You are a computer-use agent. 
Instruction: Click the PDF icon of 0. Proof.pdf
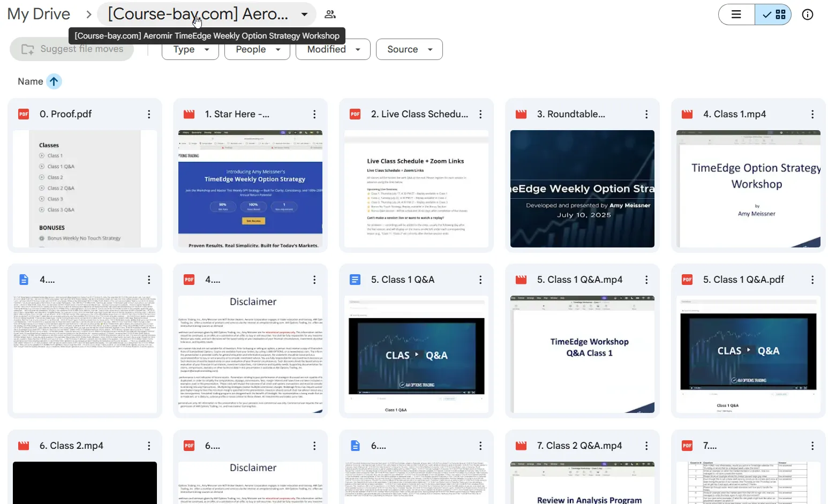pos(24,114)
